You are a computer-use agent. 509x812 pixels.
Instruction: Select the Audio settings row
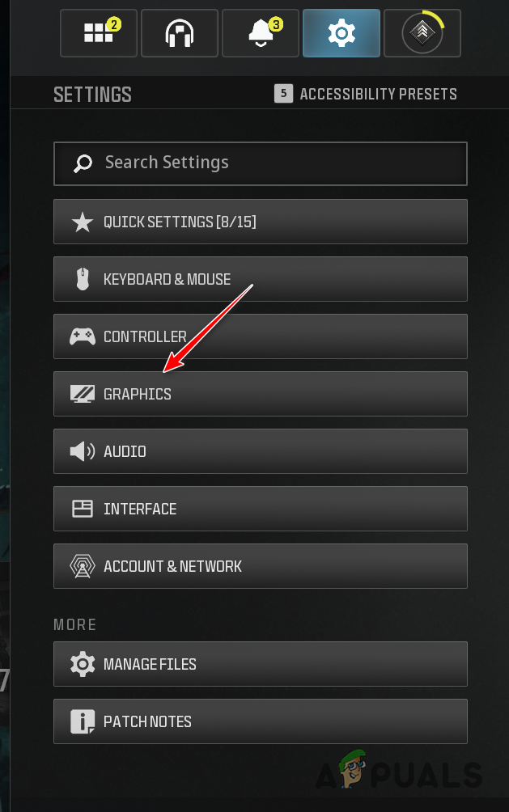[x=260, y=451]
